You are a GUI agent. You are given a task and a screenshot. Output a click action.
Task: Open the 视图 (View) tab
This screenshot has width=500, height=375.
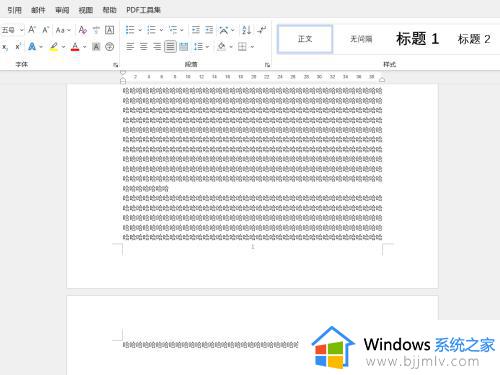tap(86, 10)
